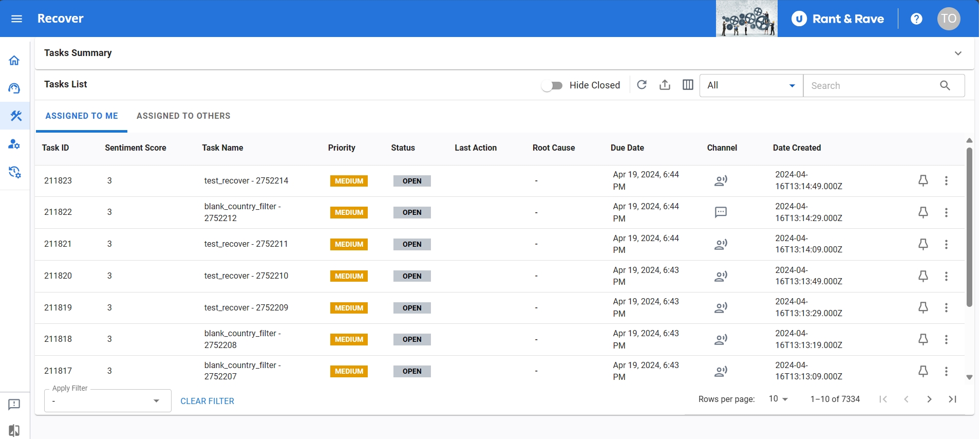Click the export tasks icon
Image resolution: width=980 pixels, height=439 pixels.
(x=665, y=85)
